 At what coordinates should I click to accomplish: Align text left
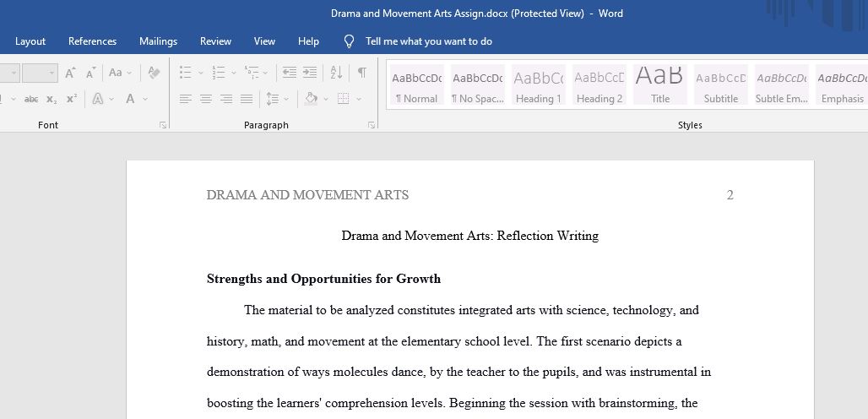click(x=186, y=99)
